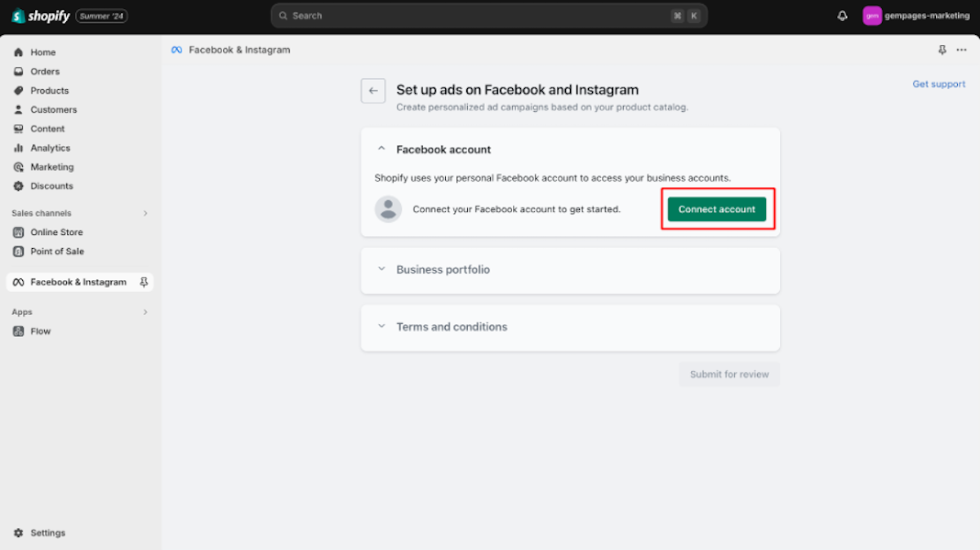This screenshot has height=550, width=980.
Task: Click the Marketing target icon
Action: pos(19,167)
